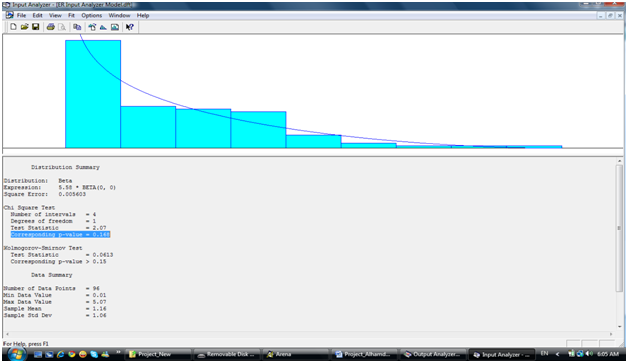Click the Expression 5.58 * BETA line
Image resolution: width=628 pixels, height=363 pixels.
60,188
